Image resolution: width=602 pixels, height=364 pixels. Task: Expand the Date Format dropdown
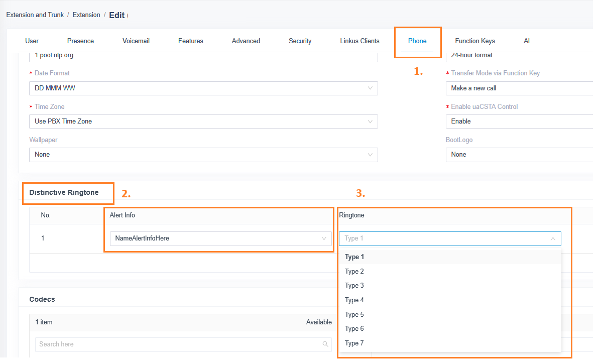[203, 88]
